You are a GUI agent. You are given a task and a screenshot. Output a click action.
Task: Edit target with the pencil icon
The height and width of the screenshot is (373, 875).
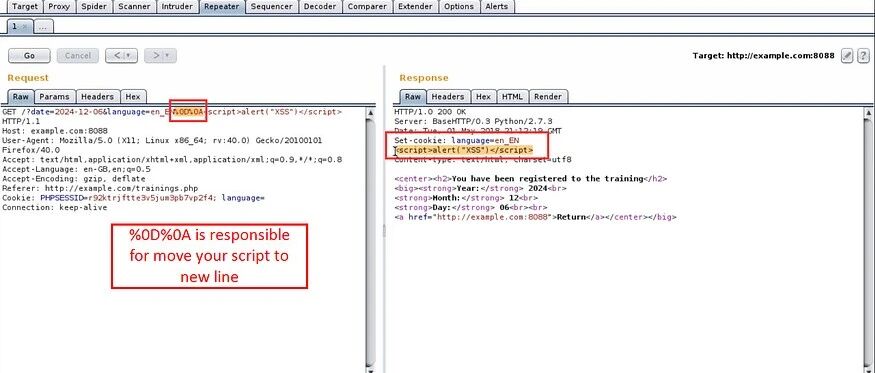point(847,55)
